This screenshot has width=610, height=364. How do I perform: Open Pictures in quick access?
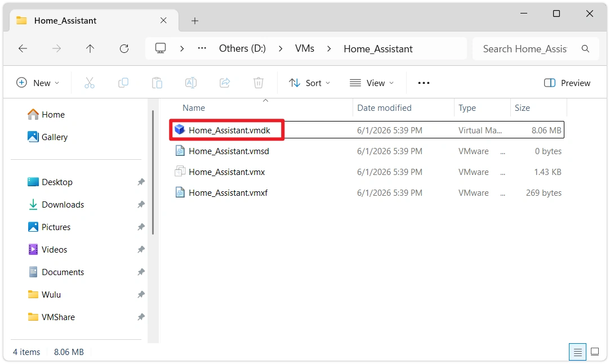[x=50, y=227]
